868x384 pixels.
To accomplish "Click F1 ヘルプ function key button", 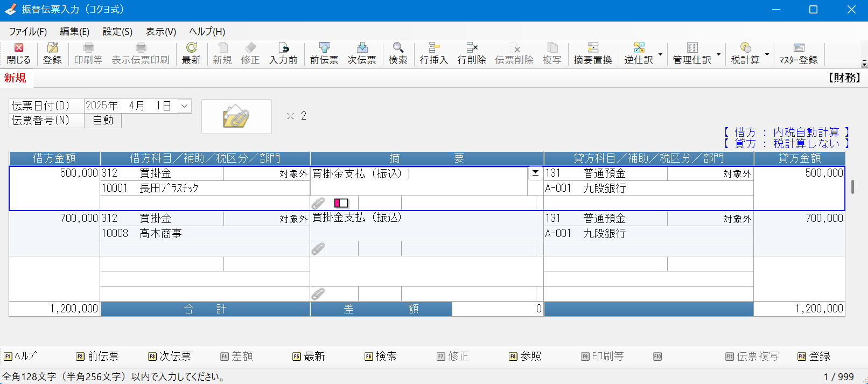I will [20, 356].
